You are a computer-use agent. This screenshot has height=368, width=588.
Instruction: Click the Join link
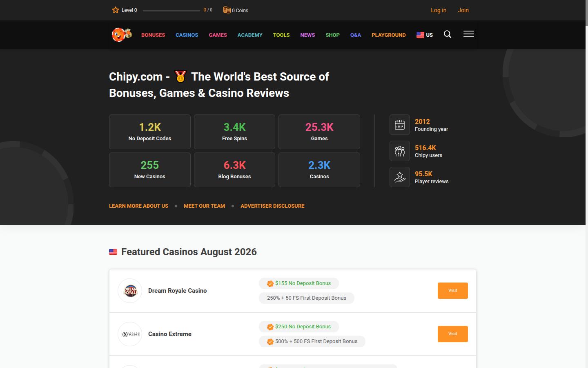[463, 10]
